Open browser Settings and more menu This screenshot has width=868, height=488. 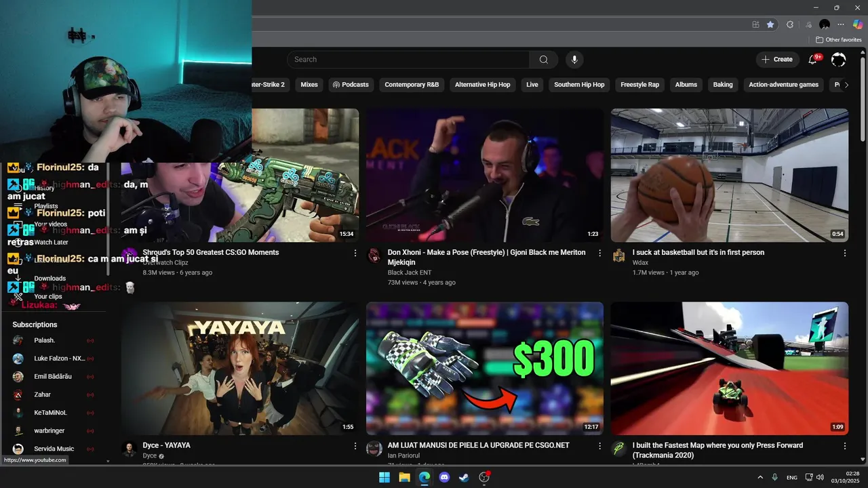coord(841,24)
